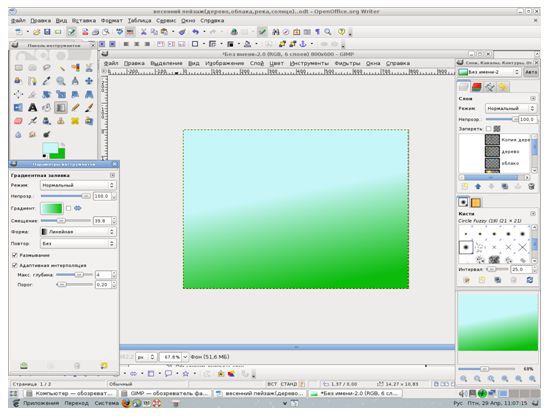This screenshot has height=417, width=548.
Task: Click the delete layer trash icon
Action: pyautogui.click(x=531, y=187)
